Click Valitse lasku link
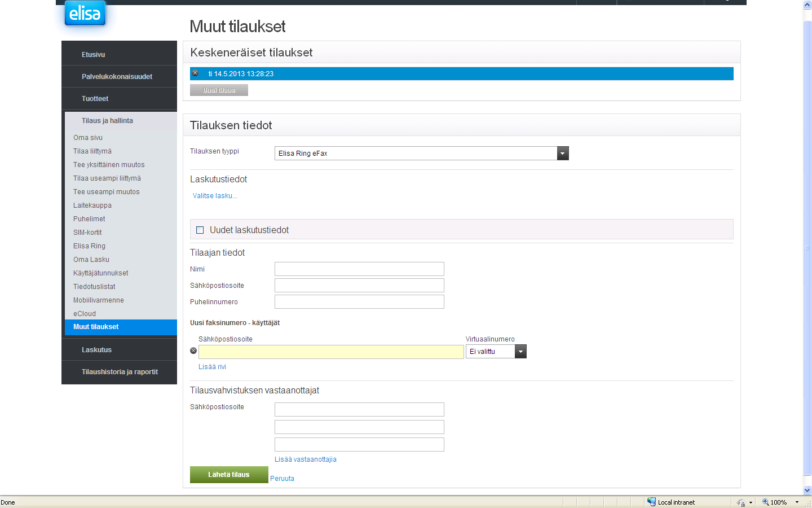 click(x=215, y=196)
